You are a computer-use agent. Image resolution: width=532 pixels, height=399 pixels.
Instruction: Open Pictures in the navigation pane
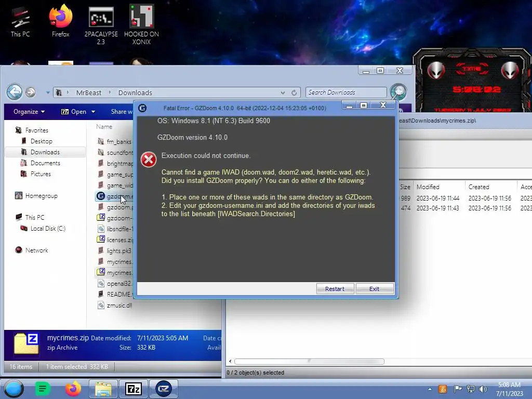tap(41, 174)
